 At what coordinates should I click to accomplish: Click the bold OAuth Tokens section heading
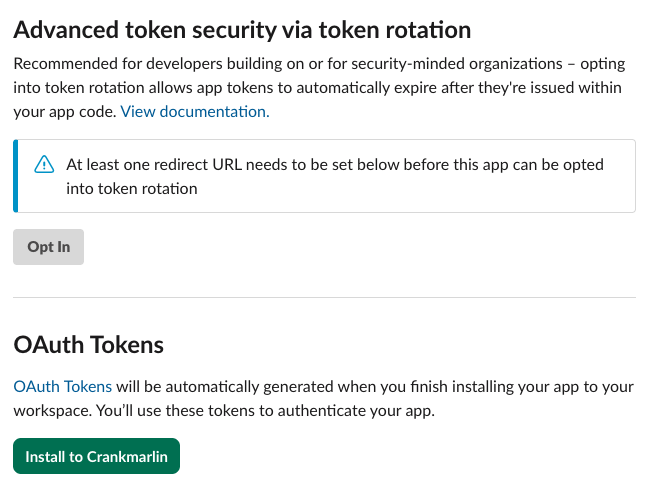(x=88, y=345)
